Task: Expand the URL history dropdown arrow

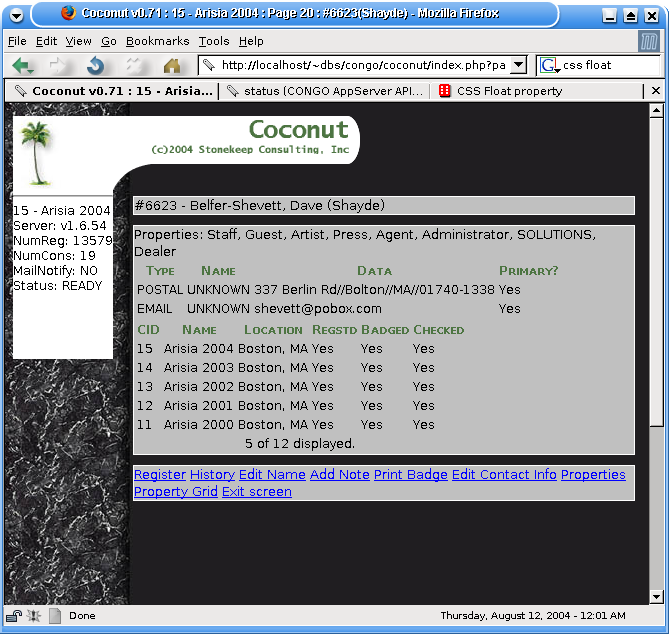Action: point(518,65)
